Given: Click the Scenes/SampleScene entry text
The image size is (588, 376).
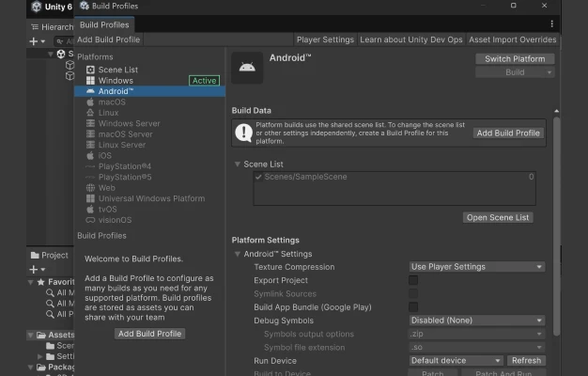Looking at the screenshot, I should pyautogui.click(x=305, y=177).
